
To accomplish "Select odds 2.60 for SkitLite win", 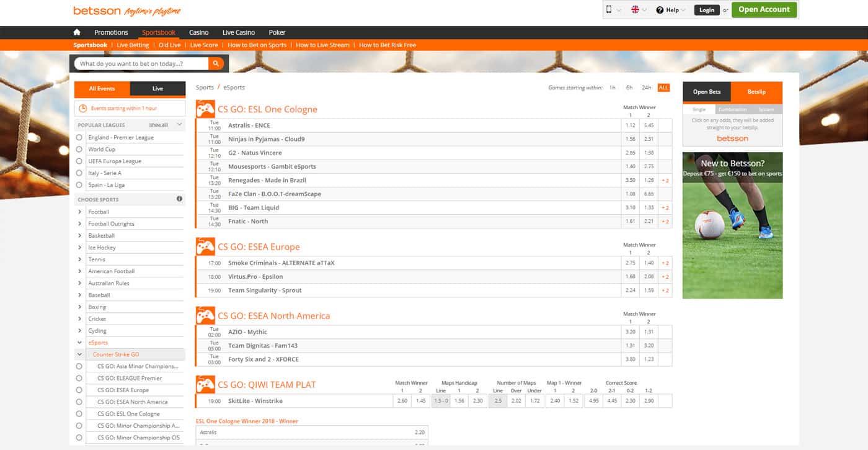I will tap(402, 401).
